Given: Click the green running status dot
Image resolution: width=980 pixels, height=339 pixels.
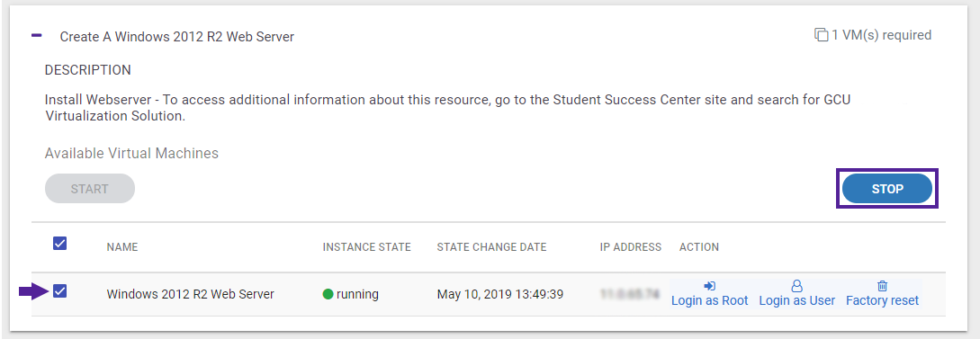Looking at the screenshot, I should (x=328, y=294).
